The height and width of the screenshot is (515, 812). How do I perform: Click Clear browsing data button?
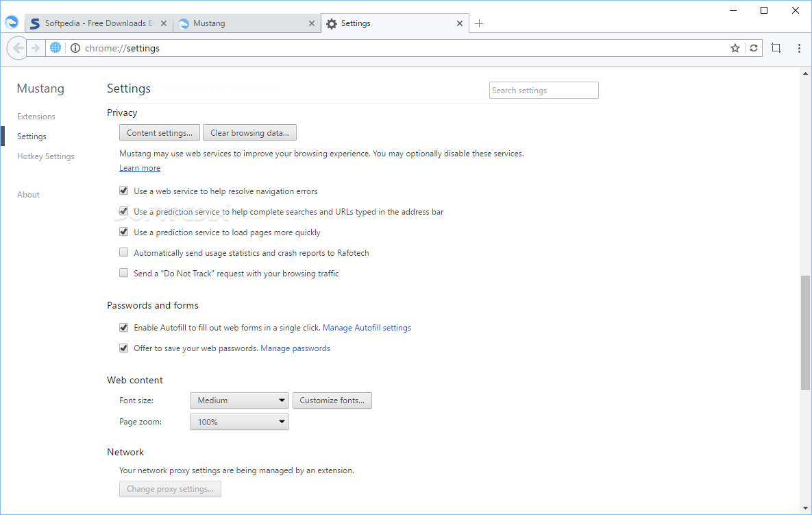tap(249, 132)
